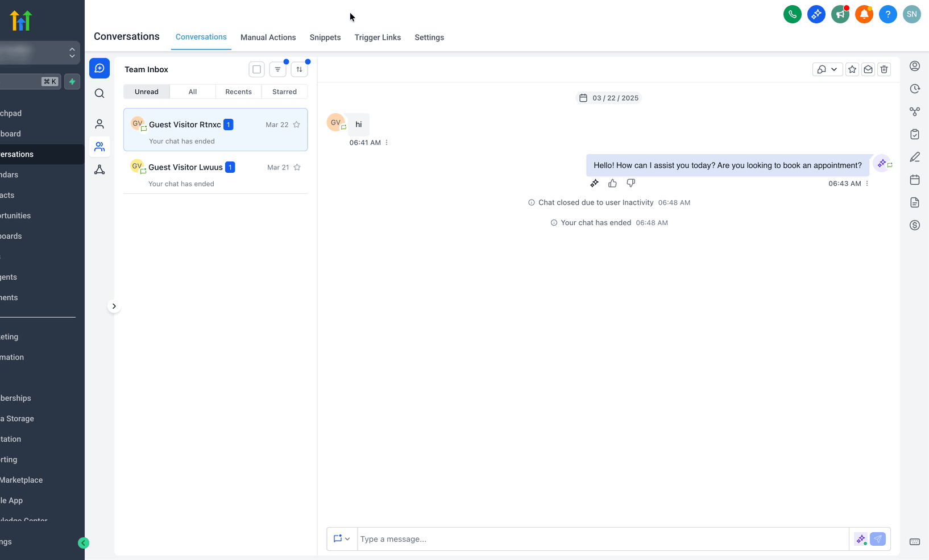Switch to Snippets tab
The width and height of the screenshot is (929, 560).
(325, 38)
